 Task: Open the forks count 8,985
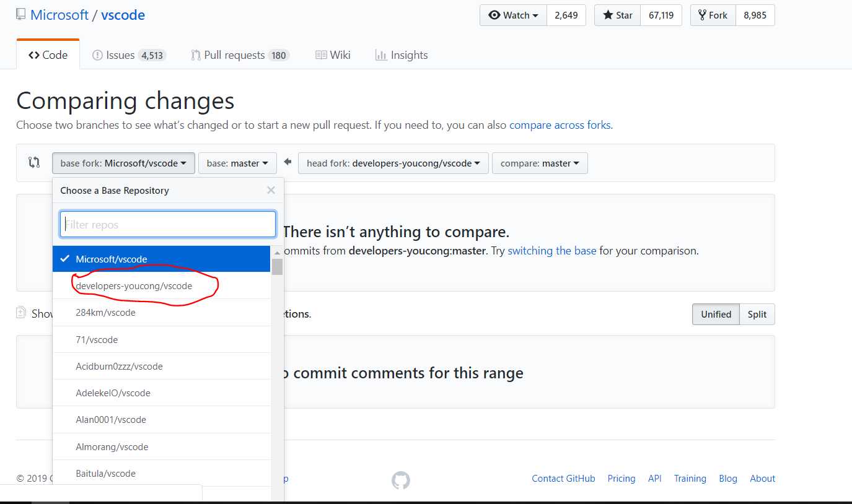(x=755, y=15)
